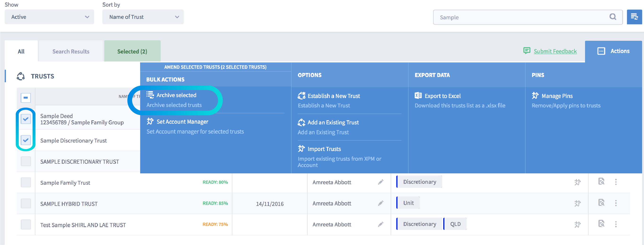Image resolution: width=644 pixels, height=245 pixels.
Task: Pin the SAMPLE HYBRID TRUST row
Action: coord(577,203)
